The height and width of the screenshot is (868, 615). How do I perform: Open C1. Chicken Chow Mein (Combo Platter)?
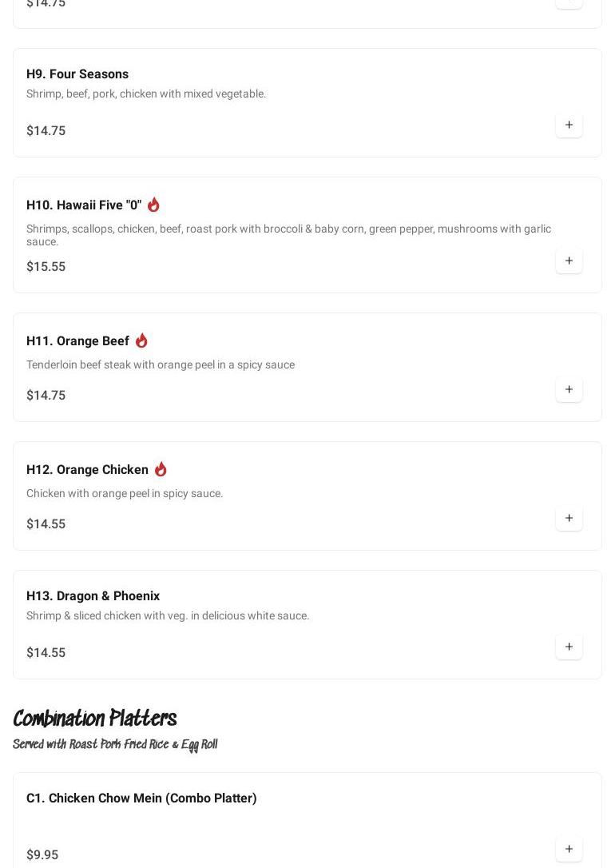click(141, 798)
